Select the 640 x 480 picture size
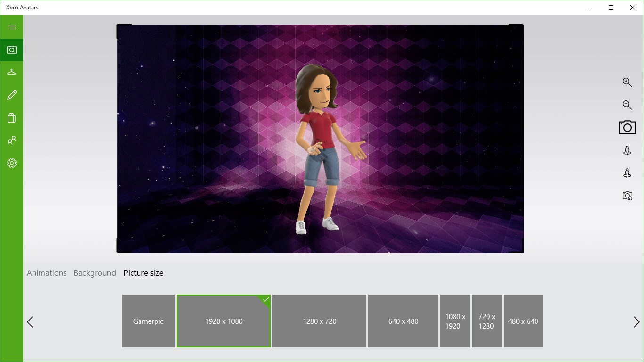Screen dimensions: 644x362 point(403,321)
